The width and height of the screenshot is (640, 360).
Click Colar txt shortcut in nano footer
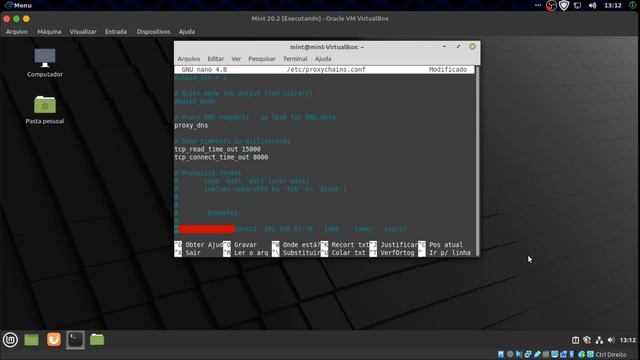[343, 253]
